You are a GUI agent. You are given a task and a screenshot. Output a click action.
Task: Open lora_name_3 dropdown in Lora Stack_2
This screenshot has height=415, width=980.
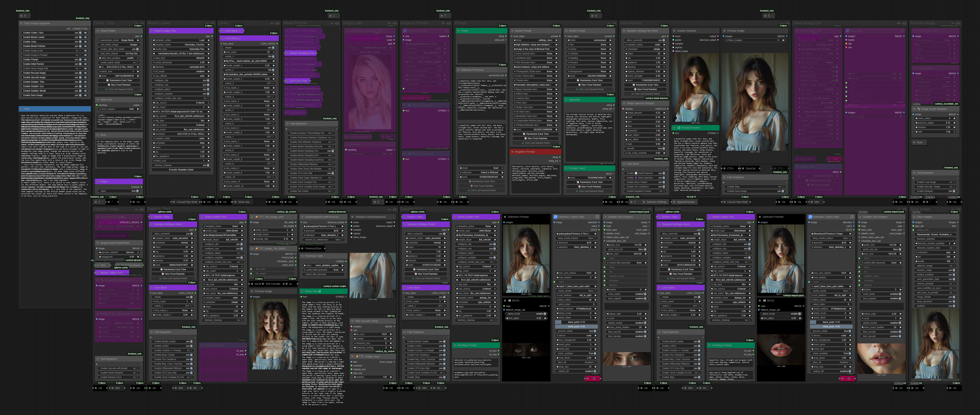[250, 88]
